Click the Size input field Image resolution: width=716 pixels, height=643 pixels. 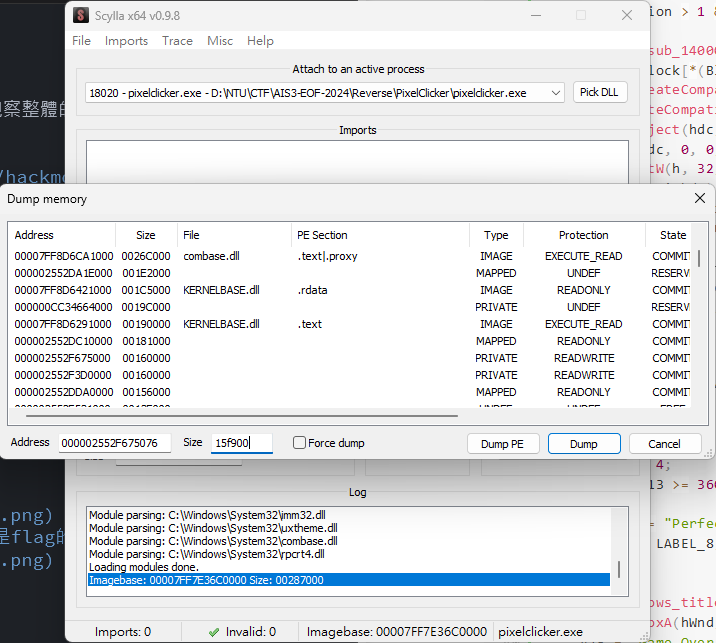point(242,443)
